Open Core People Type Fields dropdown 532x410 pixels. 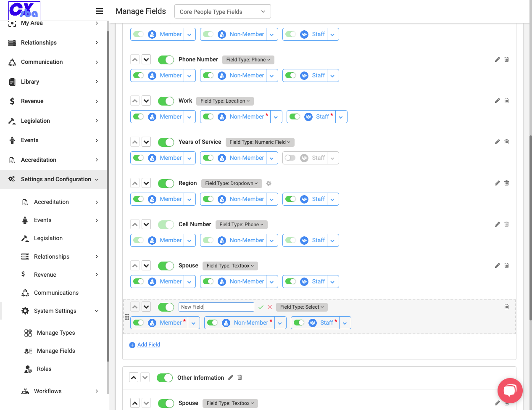[223, 12]
